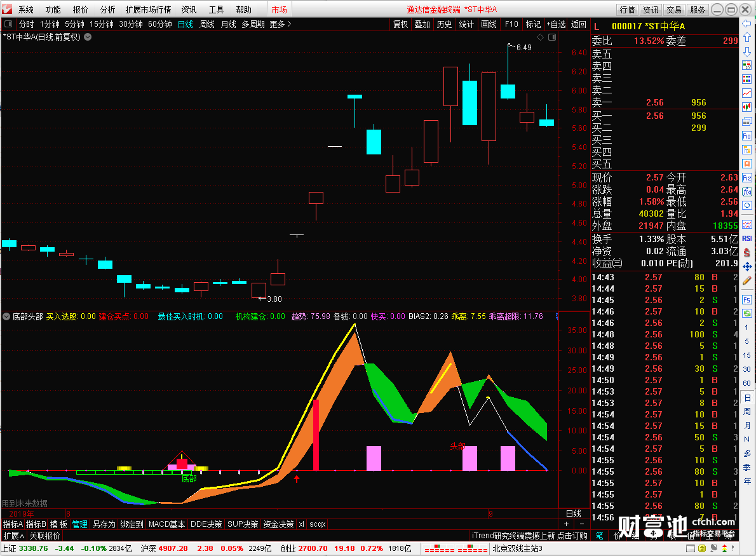Viewport: 756px width, 556px height.
Task: Click the TDX red logo icon in title bar
Action: pyautogui.click(x=7, y=9)
